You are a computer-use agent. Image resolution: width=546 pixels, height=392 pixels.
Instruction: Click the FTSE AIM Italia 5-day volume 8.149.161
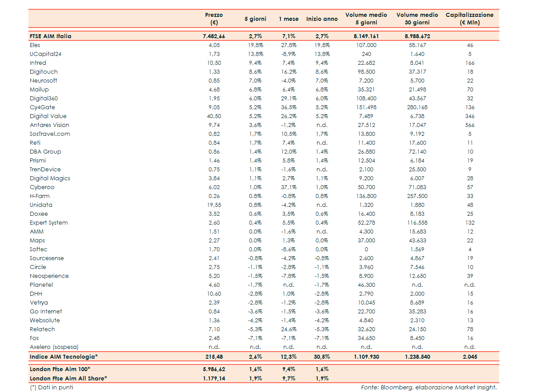coord(366,36)
